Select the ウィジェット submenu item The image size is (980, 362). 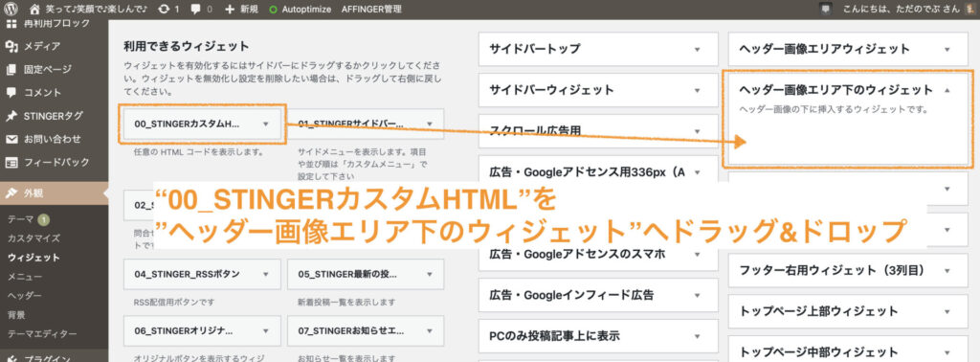33,258
